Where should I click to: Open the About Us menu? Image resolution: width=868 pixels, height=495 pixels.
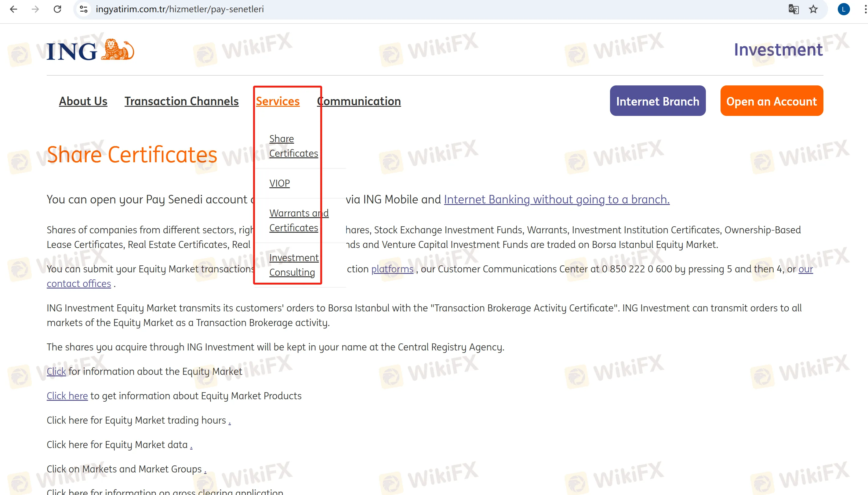click(83, 101)
